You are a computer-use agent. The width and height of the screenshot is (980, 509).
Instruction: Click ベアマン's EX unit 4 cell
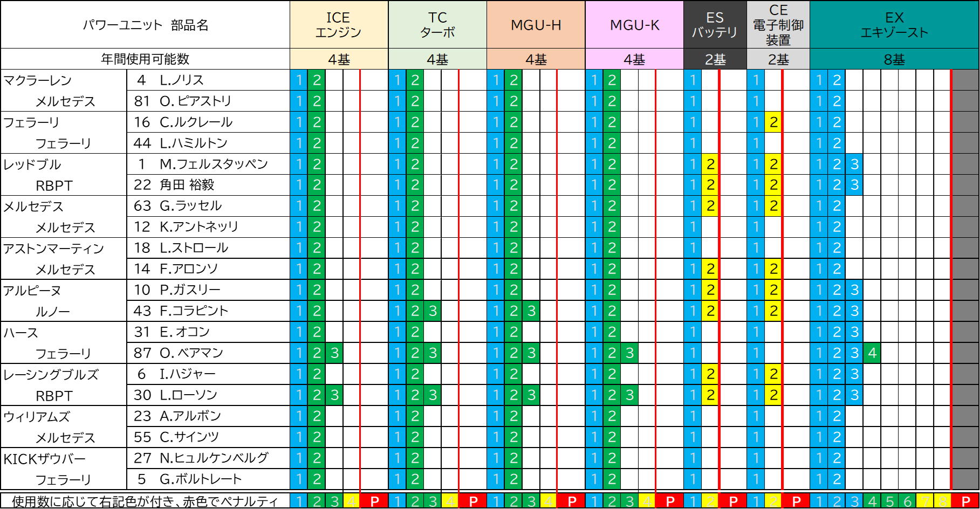pyautogui.click(x=872, y=353)
